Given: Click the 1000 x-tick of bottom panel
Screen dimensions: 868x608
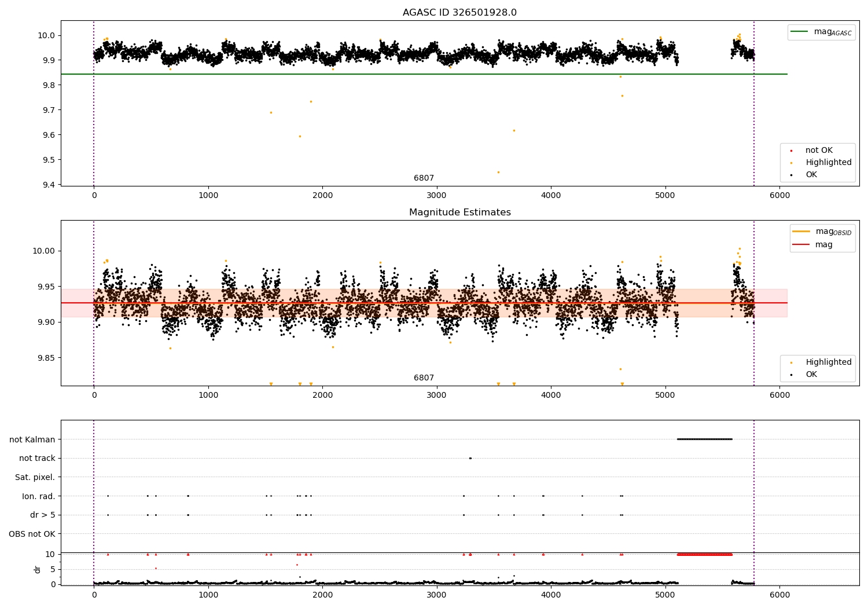Looking at the screenshot, I should click(x=208, y=595).
